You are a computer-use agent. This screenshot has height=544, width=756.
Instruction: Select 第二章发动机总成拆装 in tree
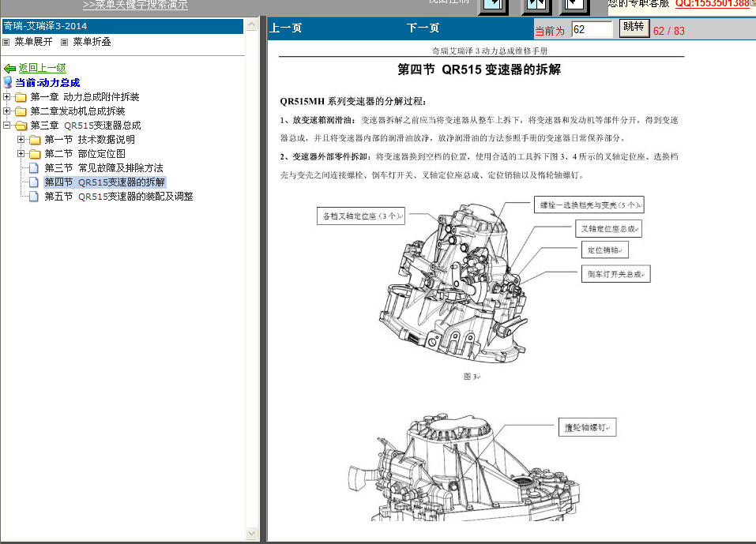tap(77, 111)
